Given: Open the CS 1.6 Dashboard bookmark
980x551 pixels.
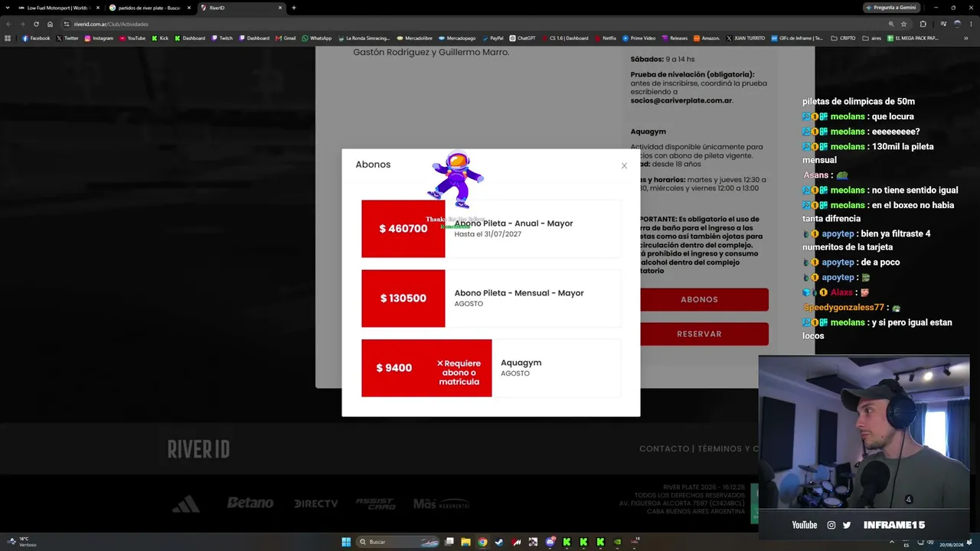Looking at the screenshot, I should pyautogui.click(x=564, y=38).
